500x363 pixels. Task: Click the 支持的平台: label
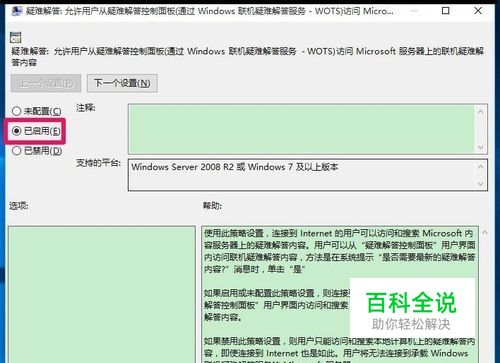[98, 163]
